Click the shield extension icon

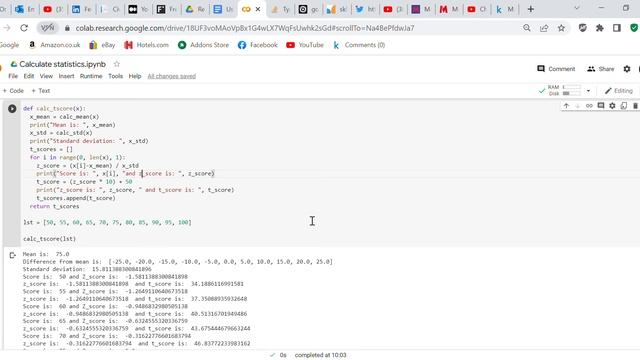[x=582, y=28]
